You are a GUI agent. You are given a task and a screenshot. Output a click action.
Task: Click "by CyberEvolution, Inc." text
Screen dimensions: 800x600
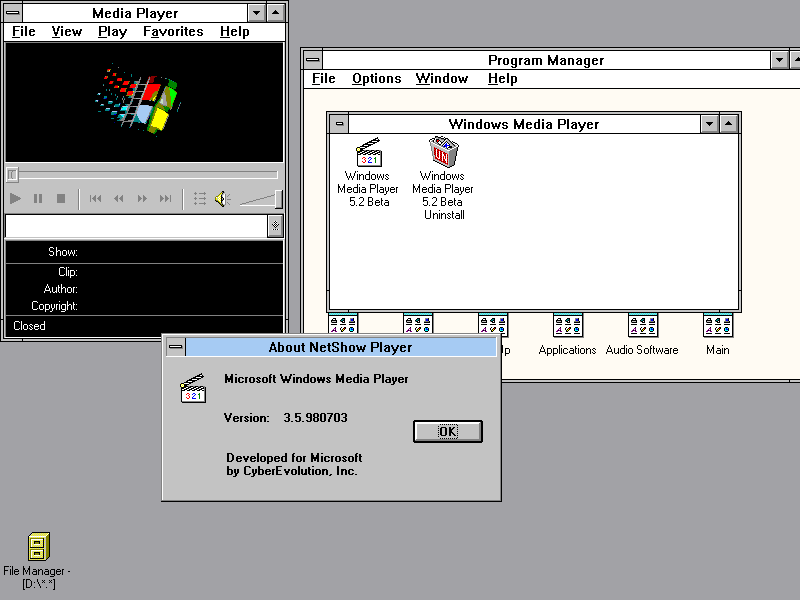292,471
